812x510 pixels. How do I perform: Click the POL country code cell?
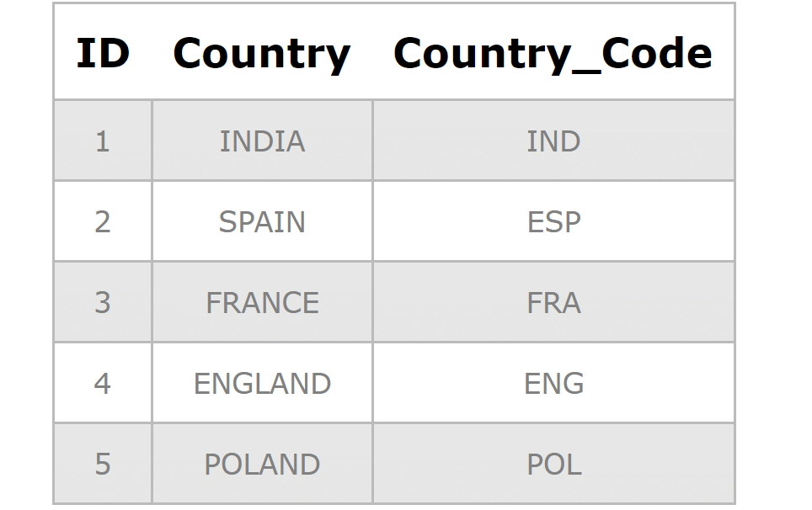tap(553, 465)
